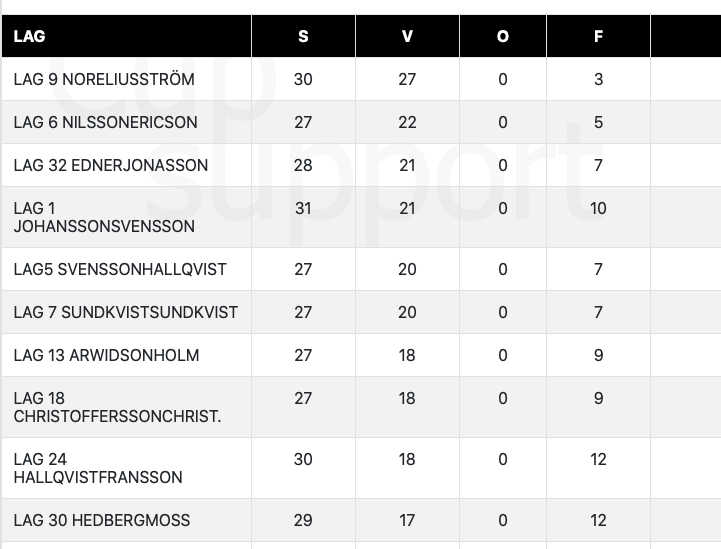Select LAG 32 EDNERJONASSON team
721x549 pixels.
(x=111, y=165)
